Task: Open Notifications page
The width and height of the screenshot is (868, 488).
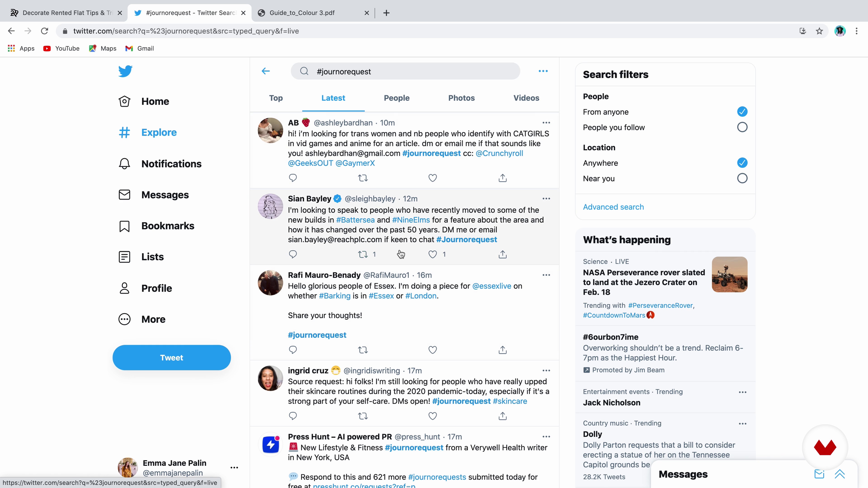Action: coord(160,164)
